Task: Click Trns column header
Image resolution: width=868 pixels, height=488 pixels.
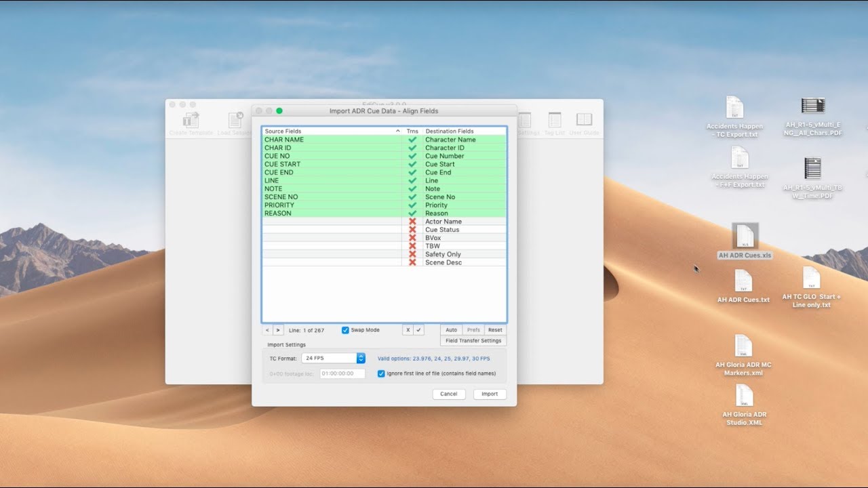Action: point(412,131)
